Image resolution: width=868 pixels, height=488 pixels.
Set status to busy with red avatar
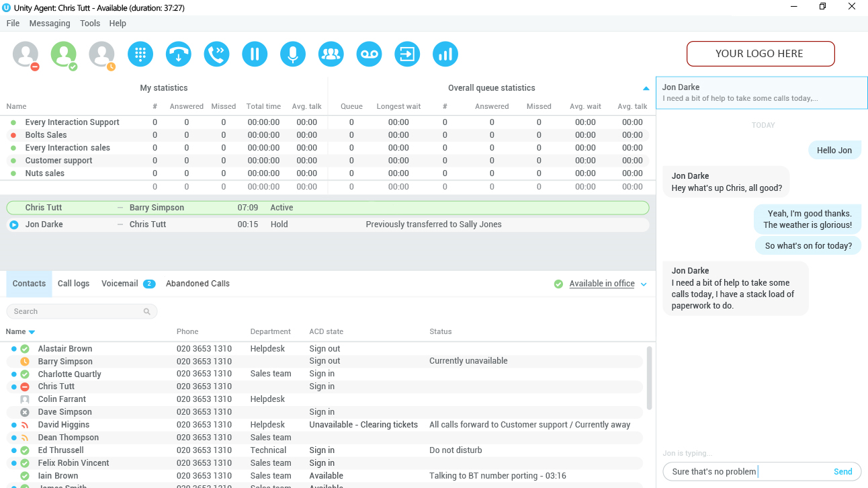(26, 55)
